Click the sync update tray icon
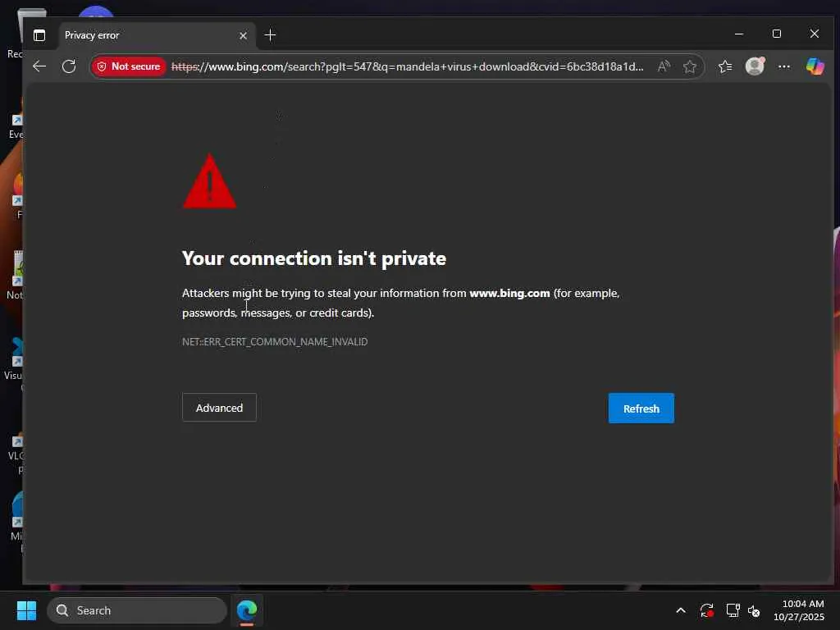This screenshot has height=630, width=840. point(706,610)
